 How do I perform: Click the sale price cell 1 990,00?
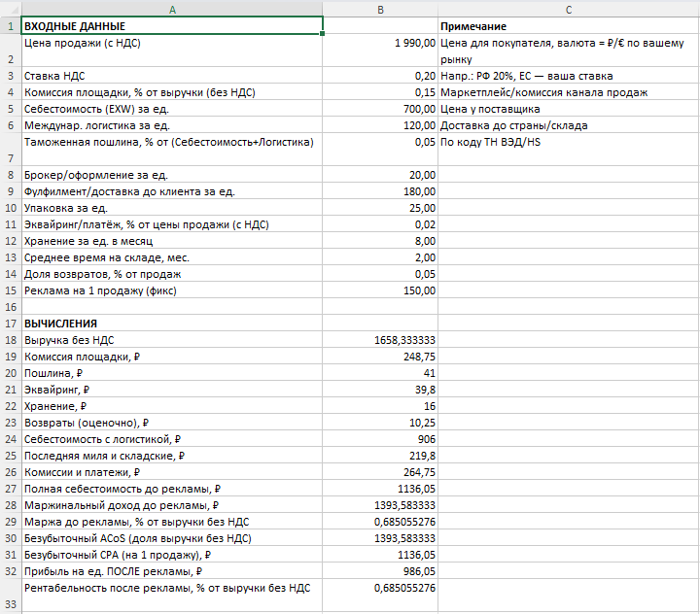[x=380, y=51]
